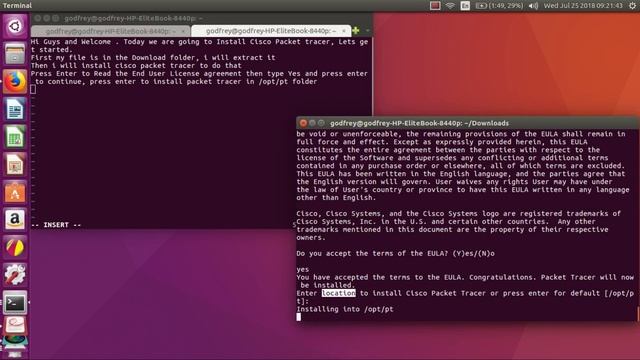Open the Ubuntu Dash search launcher
The image size is (640, 360).
[x=15, y=27]
